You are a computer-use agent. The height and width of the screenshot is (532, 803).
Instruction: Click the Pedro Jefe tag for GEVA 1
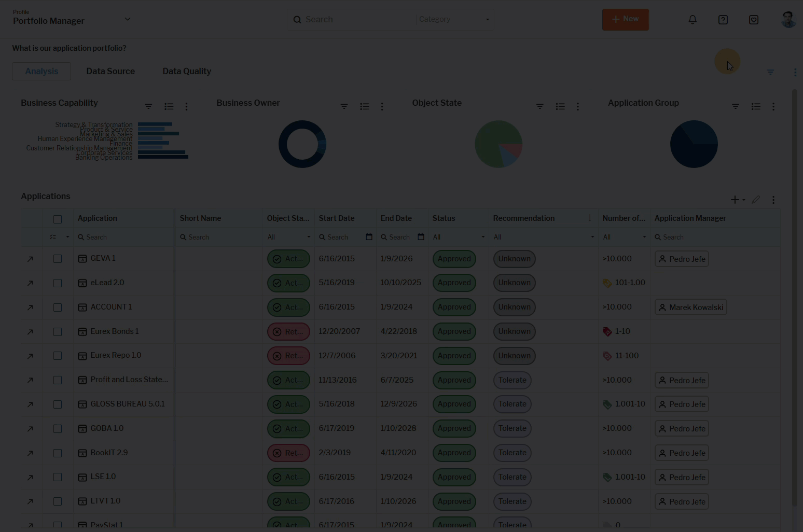(682, 259)
